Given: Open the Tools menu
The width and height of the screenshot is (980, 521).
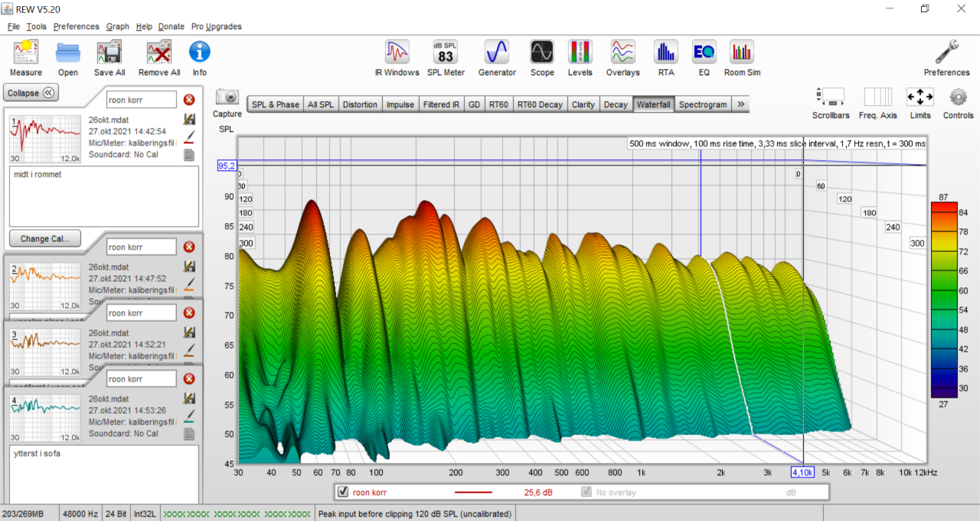Looking at the screenshot, I should [36, 26].
